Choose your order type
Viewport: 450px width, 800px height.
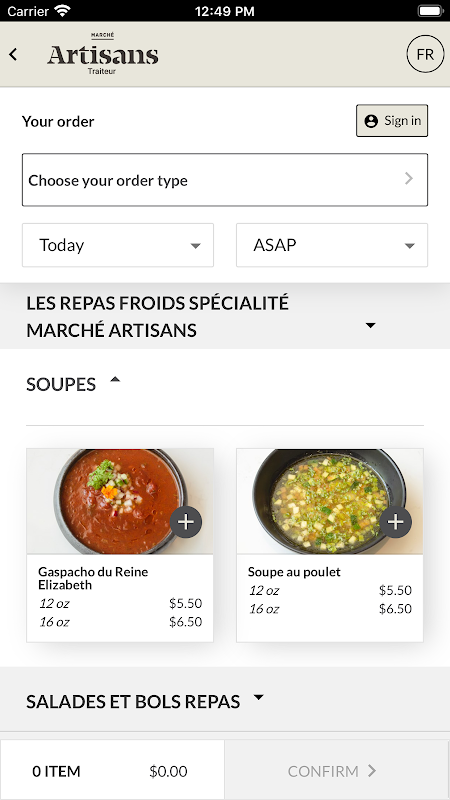click(225, 180)
